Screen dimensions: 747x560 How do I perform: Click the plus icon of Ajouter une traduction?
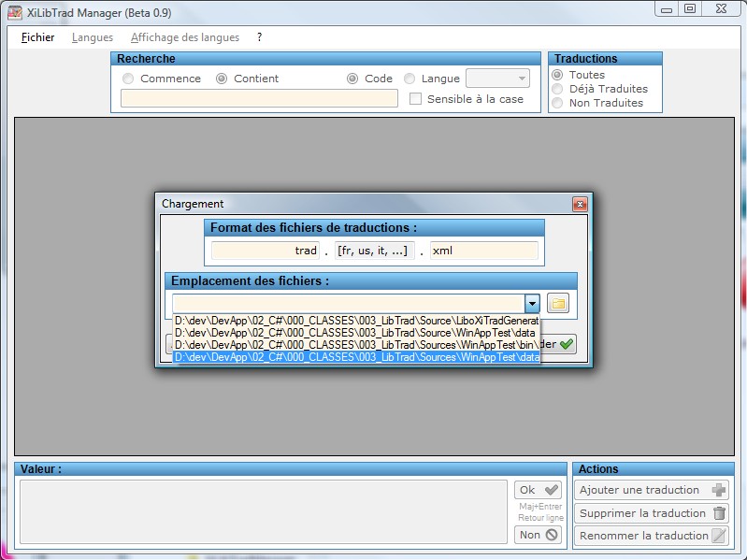pos(718,490)
